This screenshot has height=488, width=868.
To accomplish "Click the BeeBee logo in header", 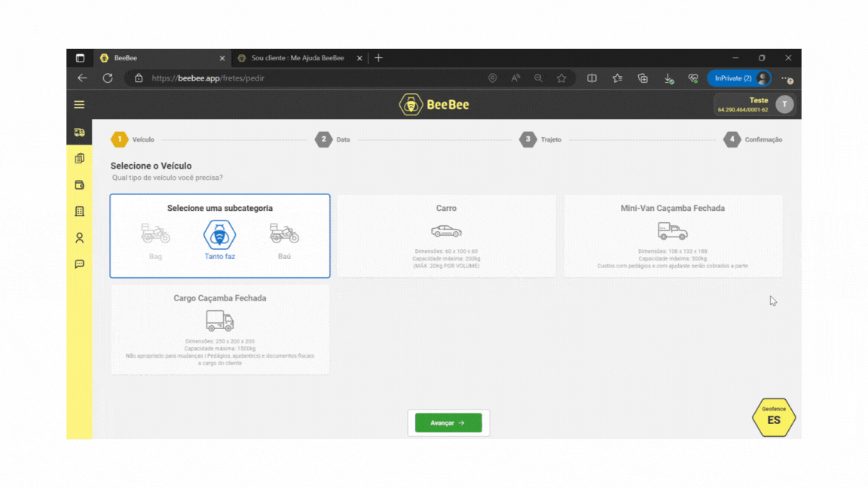I will point(434,105).
